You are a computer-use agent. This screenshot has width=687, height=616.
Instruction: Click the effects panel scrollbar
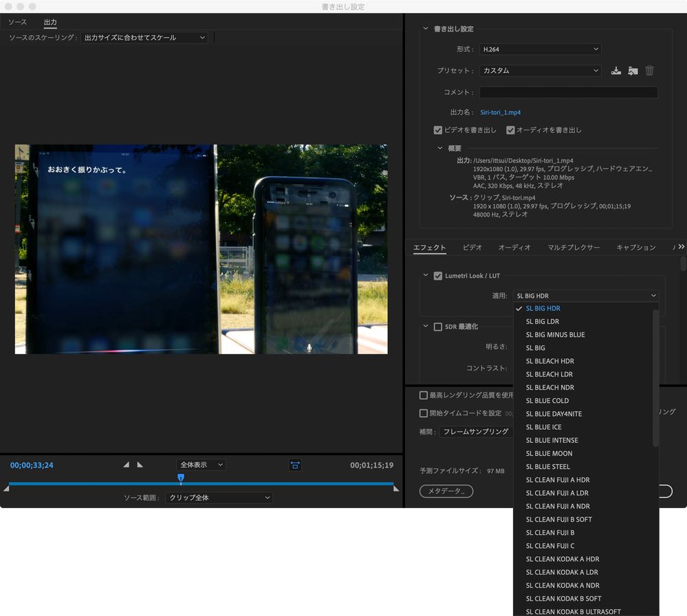coord(683,264)
